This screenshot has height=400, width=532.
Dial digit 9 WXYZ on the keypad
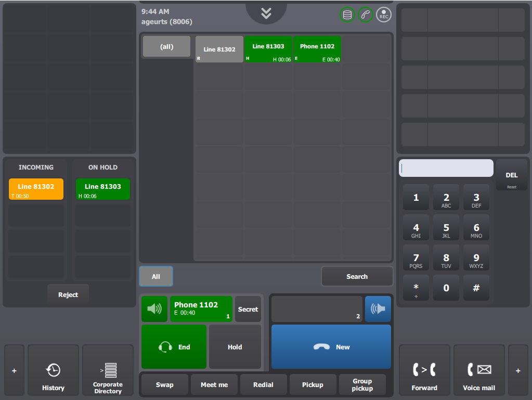click(476, 258)
